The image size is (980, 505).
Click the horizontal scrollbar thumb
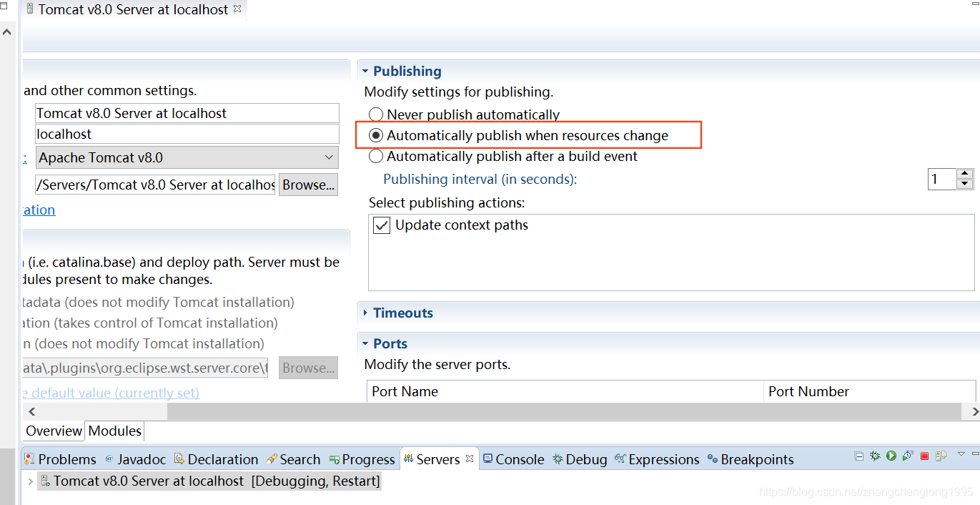(565, 411)
